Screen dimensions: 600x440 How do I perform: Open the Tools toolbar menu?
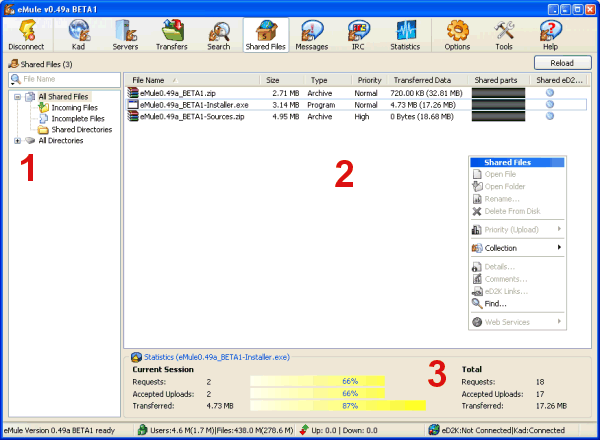click(x=504, y=33)
